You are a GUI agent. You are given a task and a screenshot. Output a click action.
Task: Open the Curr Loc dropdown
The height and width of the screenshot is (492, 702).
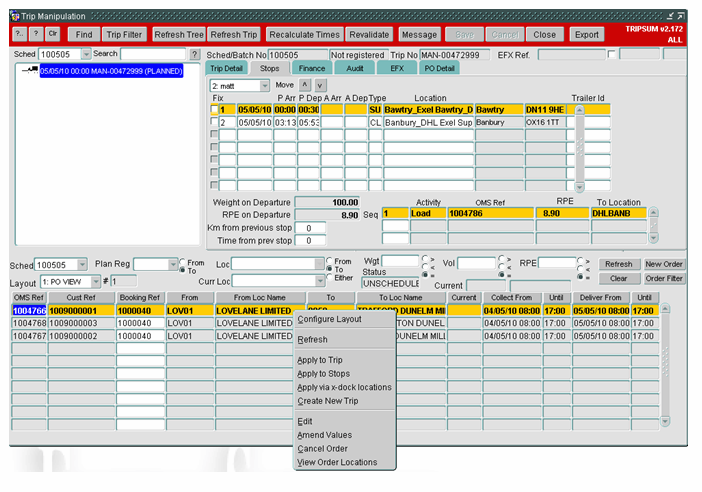(x=320, y=281)
